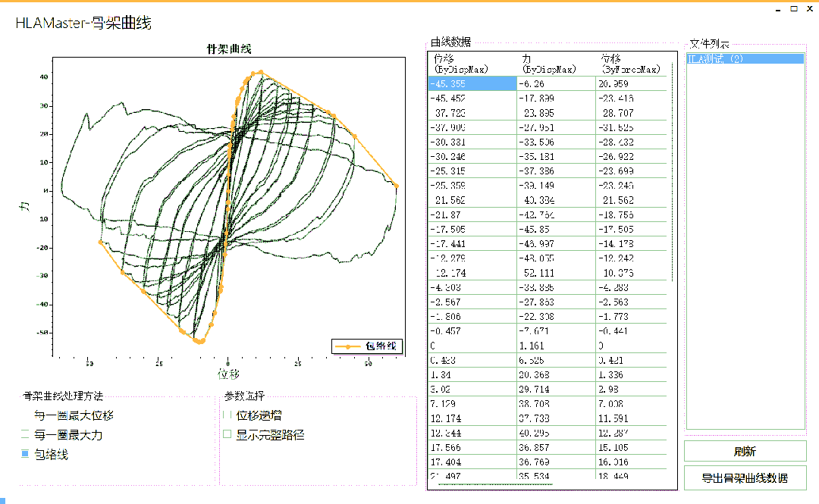The width and height of the screenshot is (819, 504).
Task: Click the cell -21.87
Action: pos(472,214)
